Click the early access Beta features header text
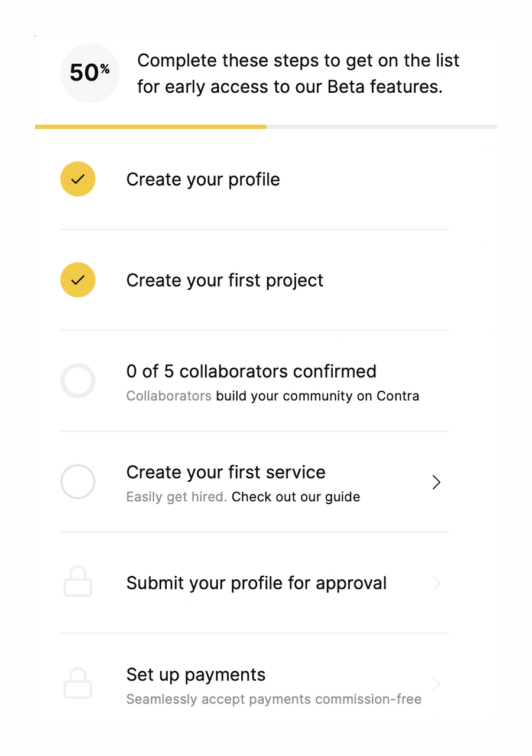The width and height of the screenshot is (532, 756). pos(298,73)
